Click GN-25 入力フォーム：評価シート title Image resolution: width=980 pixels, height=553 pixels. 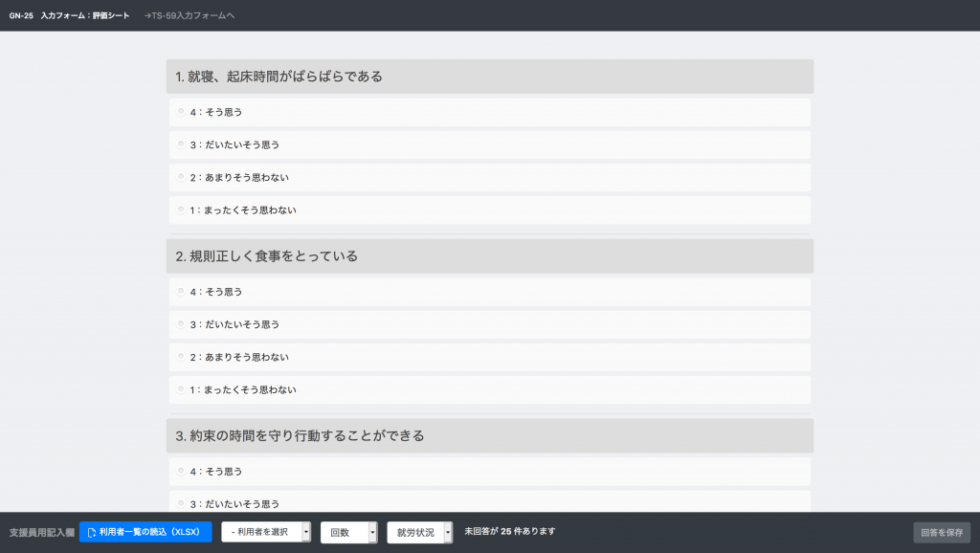coord(69,15)
